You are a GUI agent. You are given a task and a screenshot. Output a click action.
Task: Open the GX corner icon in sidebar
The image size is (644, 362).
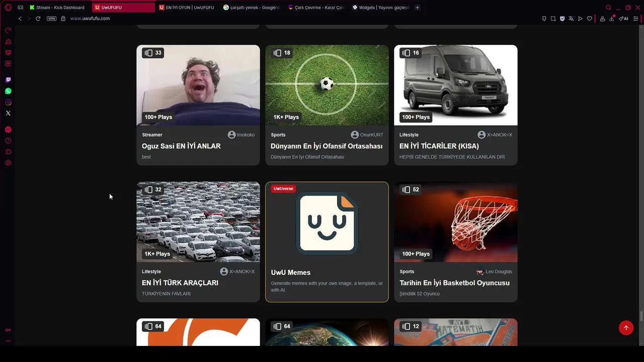pos(8,330)
